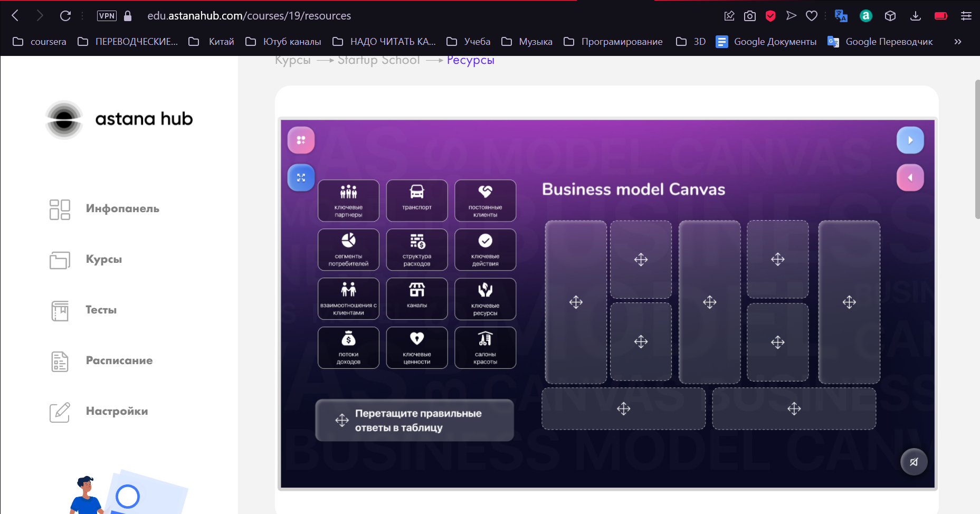Expand hidden bookmarks with double chevron

click(x=958, y=42)
